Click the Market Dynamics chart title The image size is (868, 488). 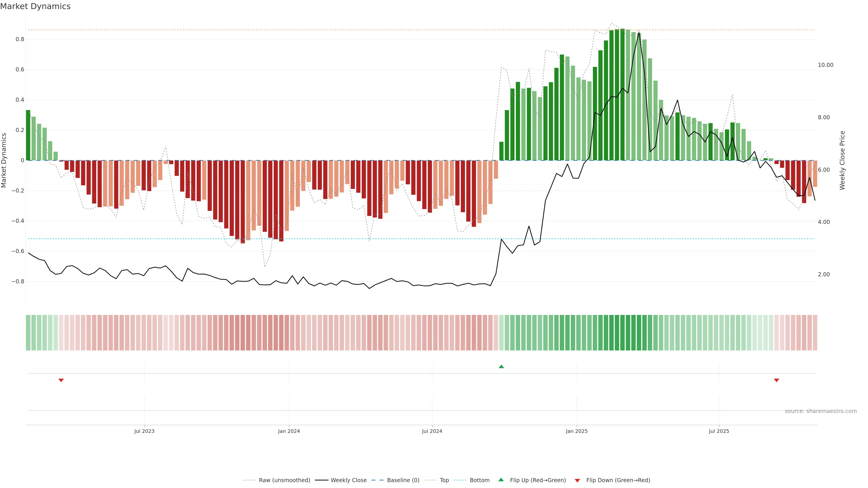tap(35, 6)
